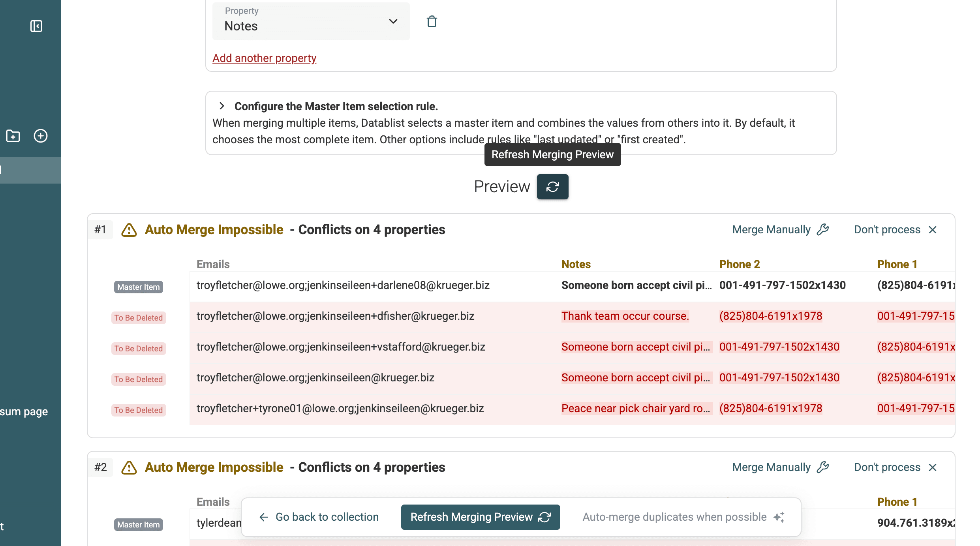
Task: Click the new-folder icon in the sidebar
Action: pos(13,136)
